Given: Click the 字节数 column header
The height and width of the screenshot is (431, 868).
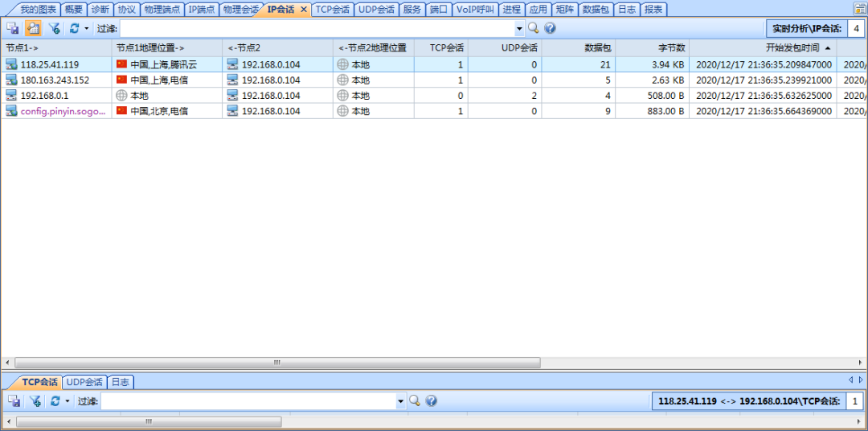Looking at the screenshot, I should 652,47.
